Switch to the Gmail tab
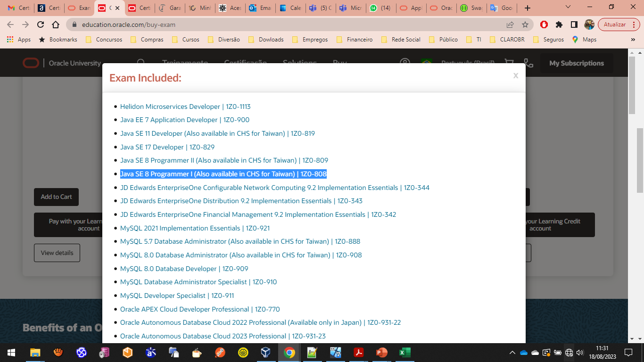 pyautogui.click(x=19, y=8)
